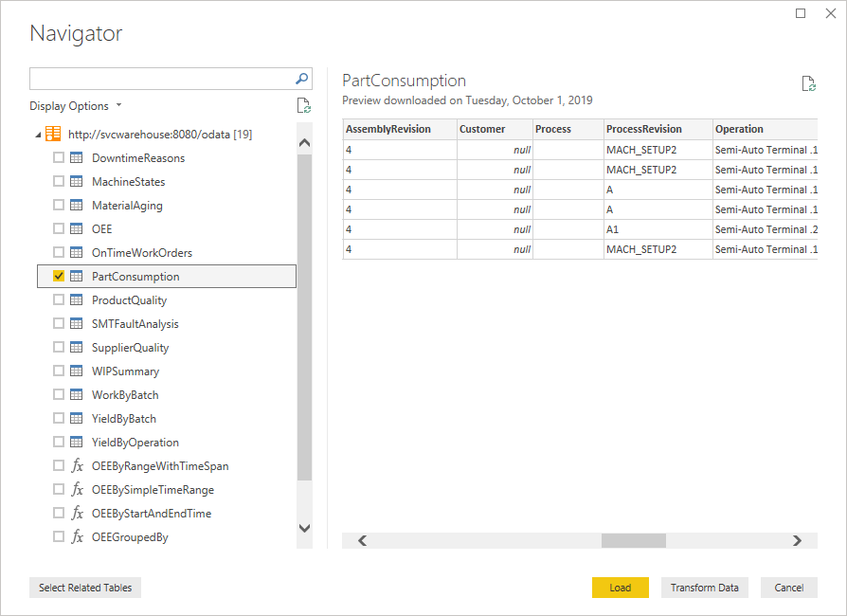Image resolution: width=847 pixels, height=616 pixels.
Task: Click inside the search input field
Action: click(x=161, y=79)
